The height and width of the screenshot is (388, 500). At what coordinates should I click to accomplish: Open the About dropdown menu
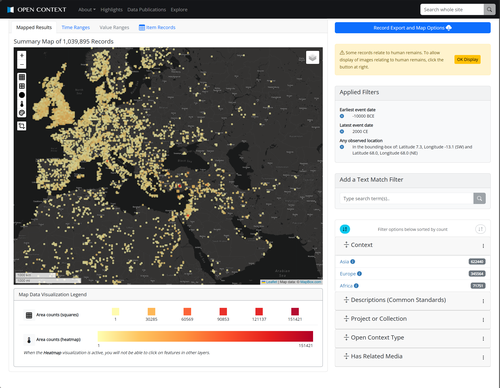pos(87,10)
